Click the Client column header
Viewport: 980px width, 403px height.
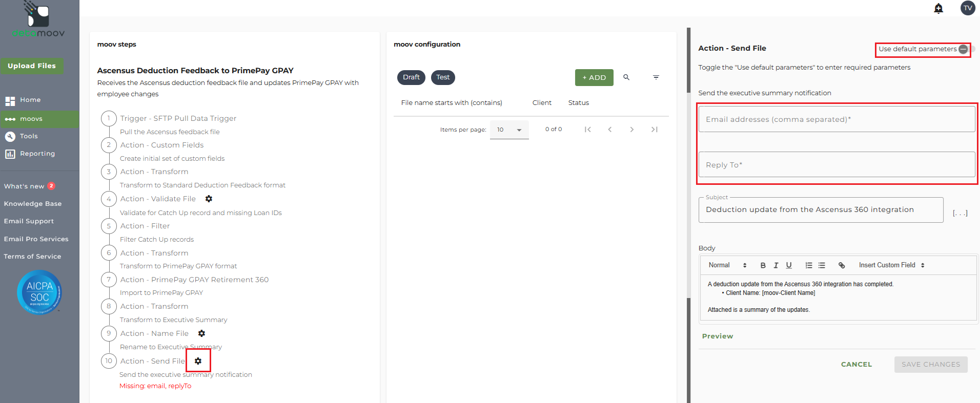(x=542, y=103)
